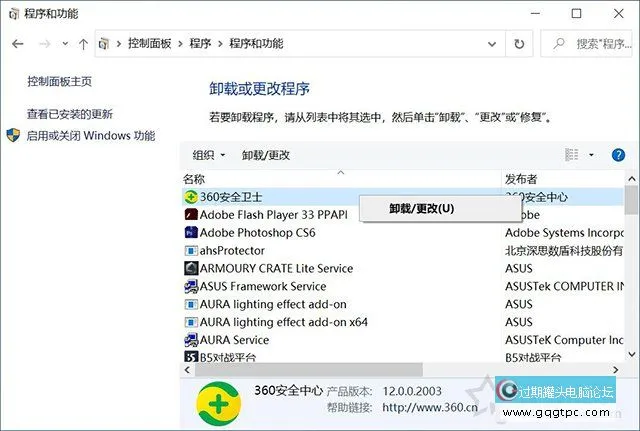Click publisher 北京深思数盾科技股份 cell
This screenshot has height=431, width=640.
pos(564,251)
